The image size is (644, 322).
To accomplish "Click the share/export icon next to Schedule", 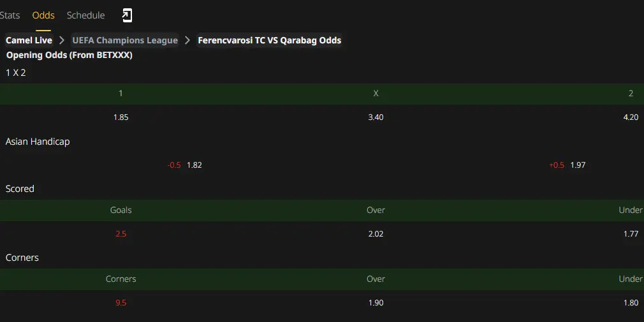I will pyautogui.click(x=128, y=15).
